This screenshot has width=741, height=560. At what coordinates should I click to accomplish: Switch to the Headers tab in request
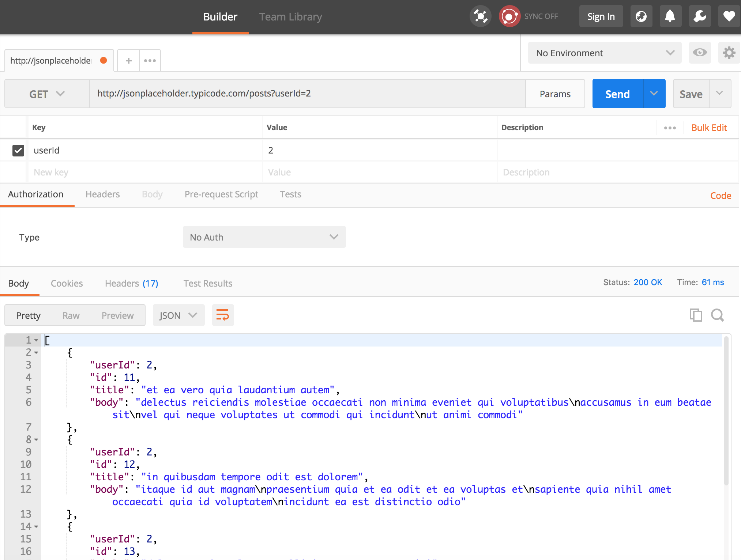click(102, 193)
